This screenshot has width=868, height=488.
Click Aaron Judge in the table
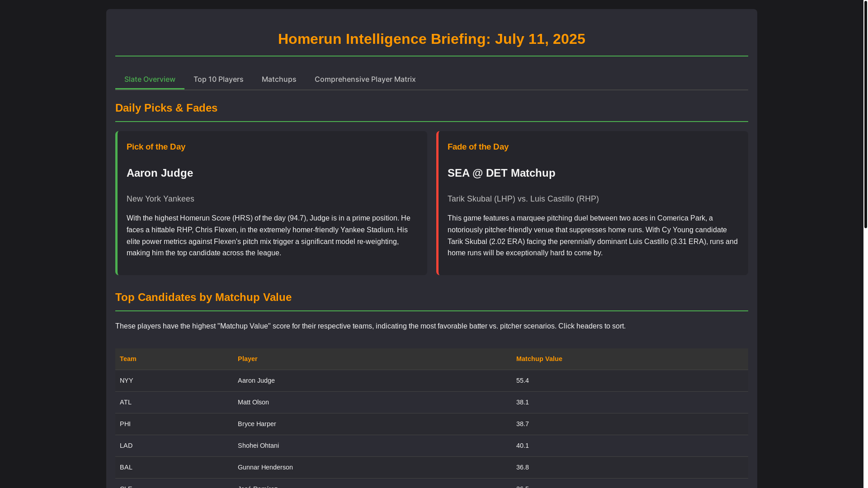pyautogui.click(x=373, y=380)
